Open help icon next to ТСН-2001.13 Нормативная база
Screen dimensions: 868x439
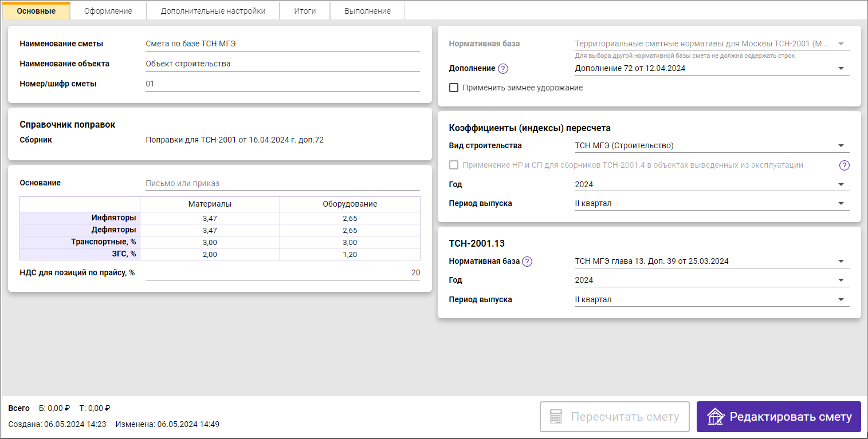(528, 262)
